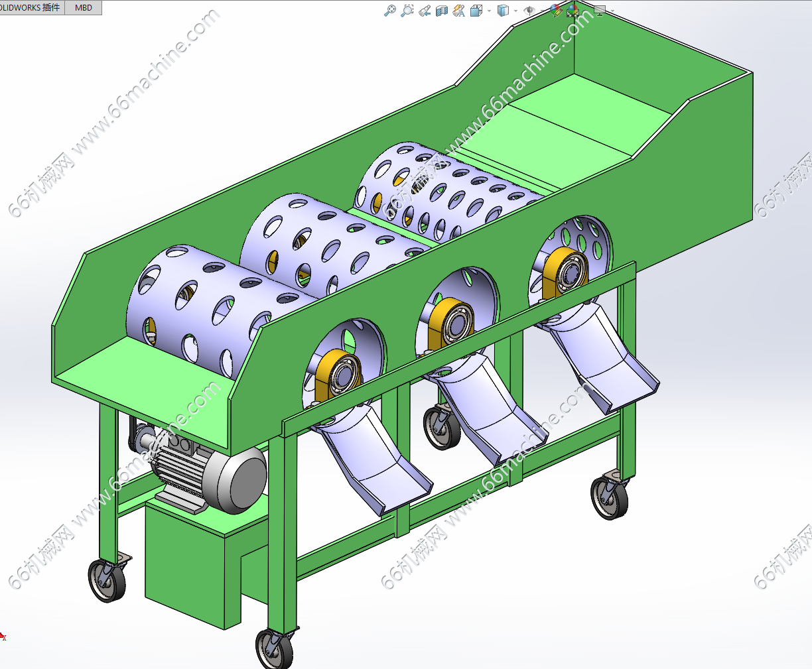This screenshot has width=812, height=669.
Task: Switch to the MBD tab
Action: coord(84,7)
